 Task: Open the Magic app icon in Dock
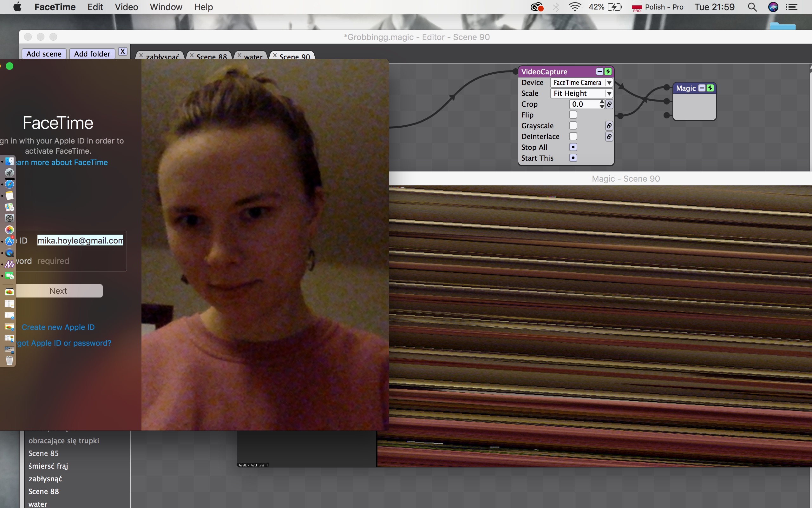[x=10, y=264]
